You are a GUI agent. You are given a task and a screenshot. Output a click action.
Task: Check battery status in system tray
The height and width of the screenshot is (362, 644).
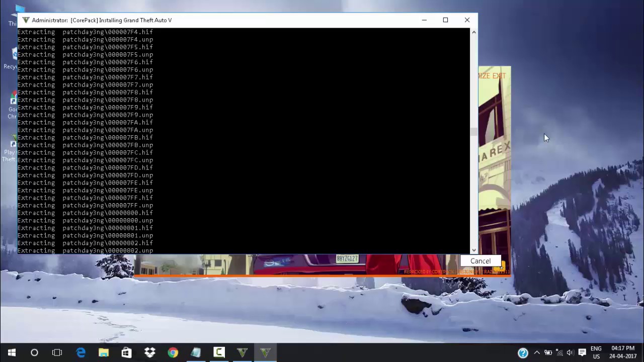pos(548,353)
